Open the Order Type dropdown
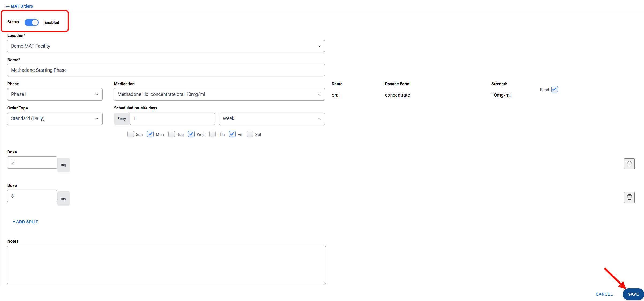This screenshot has height=301, width=644. click(55, 118)
